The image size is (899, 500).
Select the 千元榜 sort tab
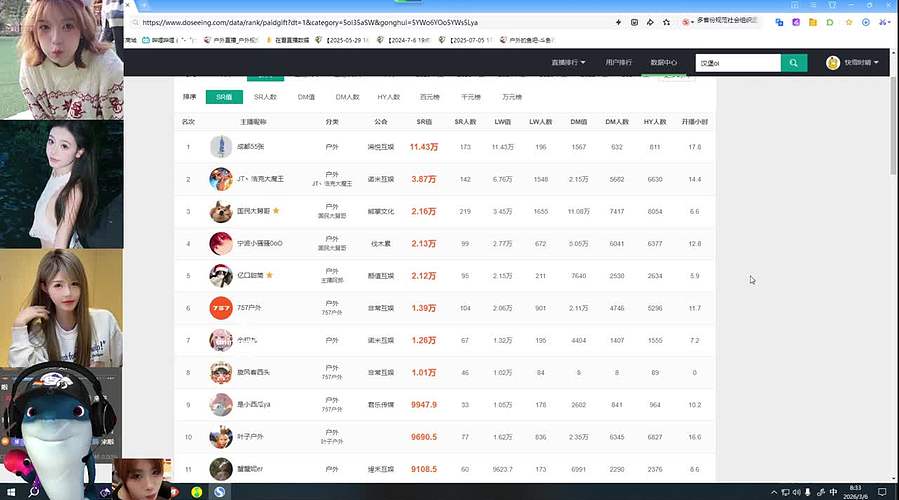tap(471, 97)
